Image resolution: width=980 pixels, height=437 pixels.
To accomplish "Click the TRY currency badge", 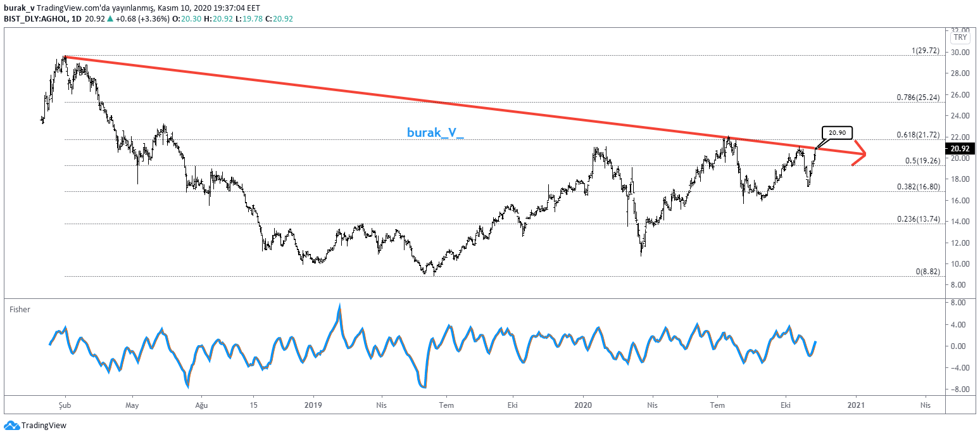I will click(x=960, y=38).
